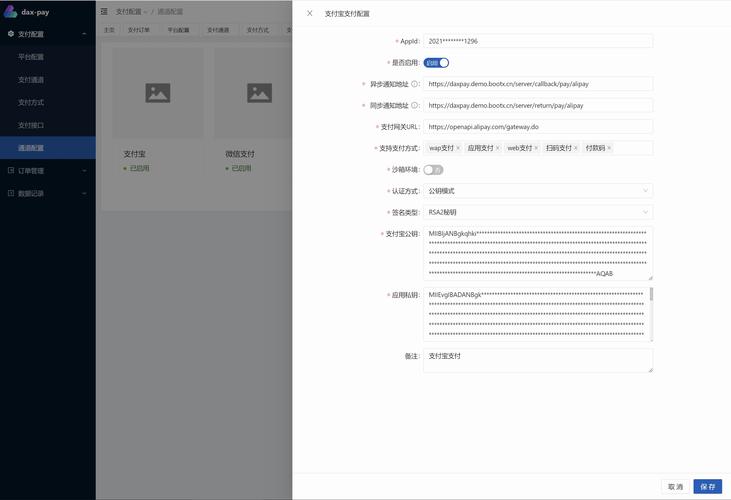
Task: Remove the web支付 tag
Action: coord(536,148)
